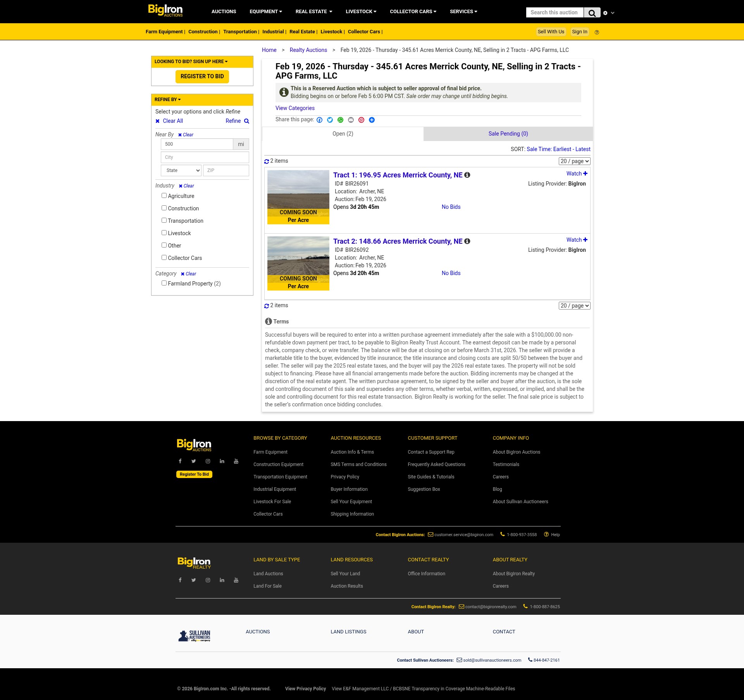Click the Tract 2 info icon
The height and width of the screenshot is (700, 744).
(467, 241)
